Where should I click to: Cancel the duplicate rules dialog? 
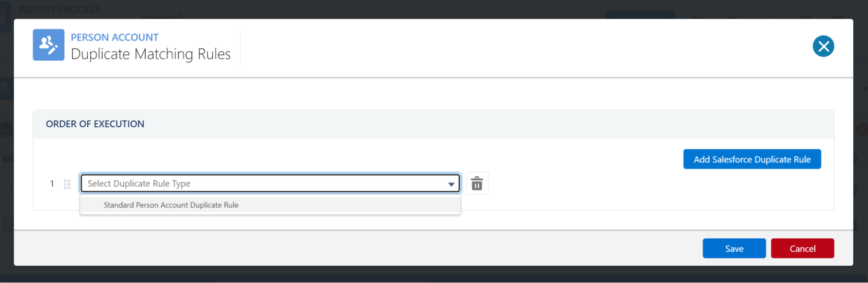[802, 249]
